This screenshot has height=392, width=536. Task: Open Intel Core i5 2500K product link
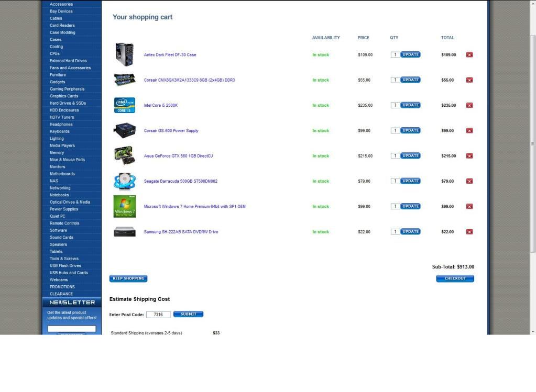tap(161, 105)
